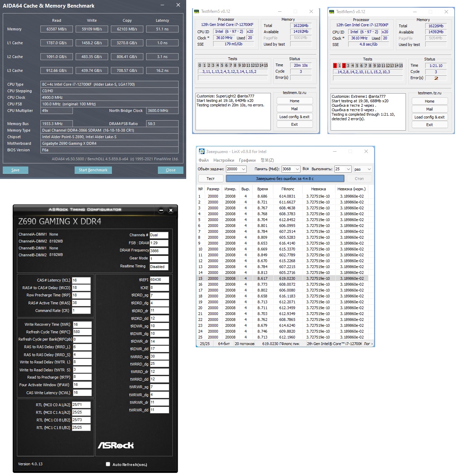The image size is (456, 476).
Task: Click TestMem5 title icon in the SuperLight2 window
Action: (197, 11)
